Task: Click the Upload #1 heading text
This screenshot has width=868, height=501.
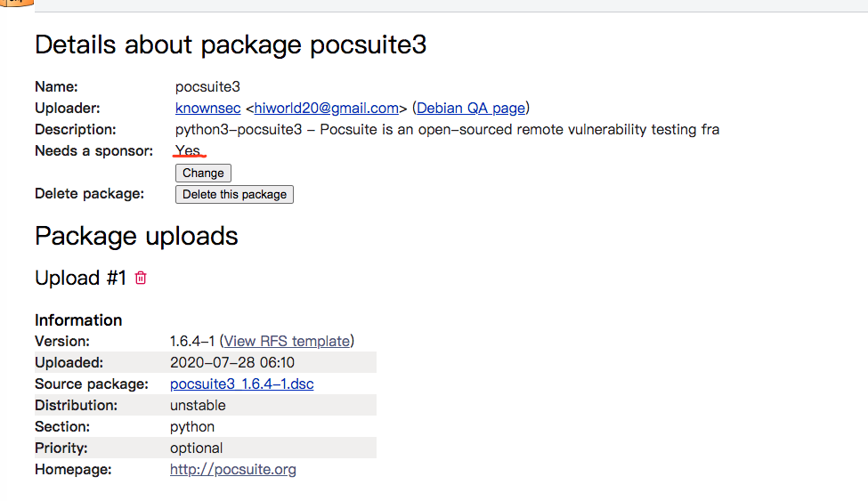Action: (80, 278)
